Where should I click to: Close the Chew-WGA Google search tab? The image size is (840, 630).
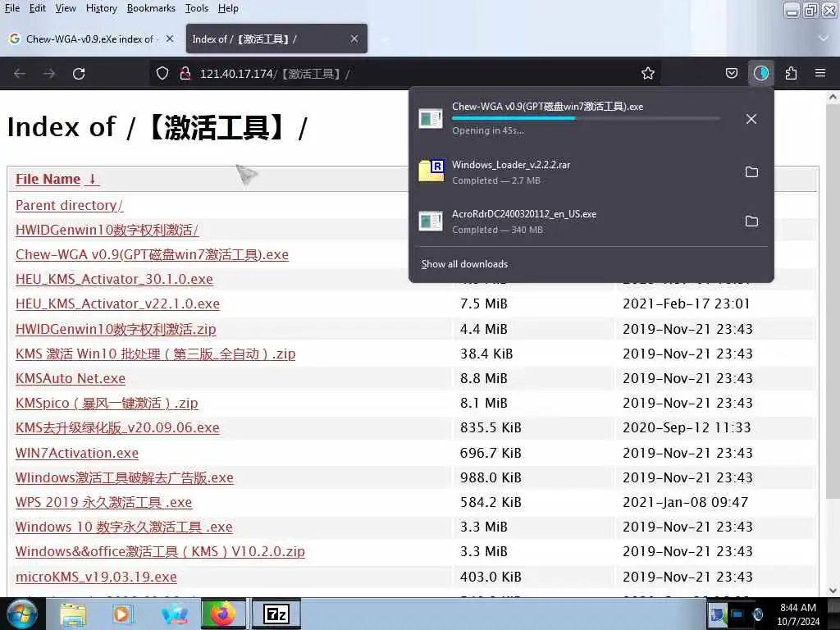tap(169, 39)
